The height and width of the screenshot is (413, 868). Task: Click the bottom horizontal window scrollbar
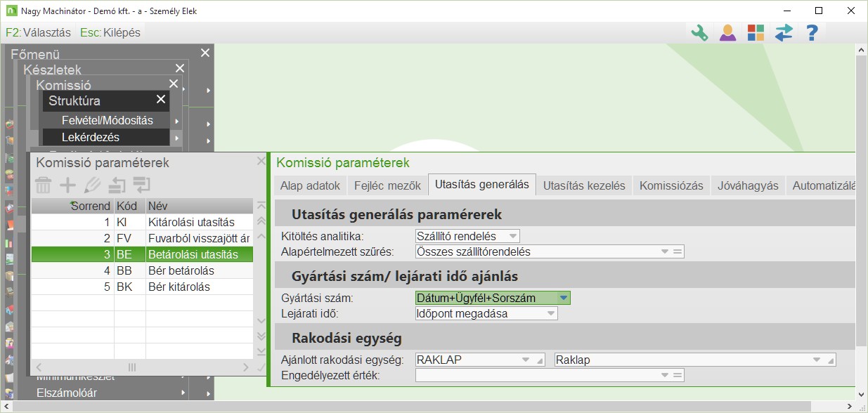coord(429,407)
